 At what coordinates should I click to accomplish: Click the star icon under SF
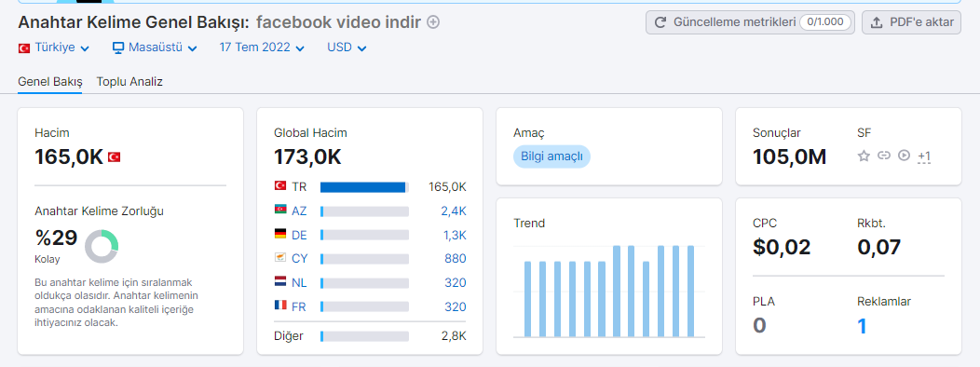click(864, 156)
